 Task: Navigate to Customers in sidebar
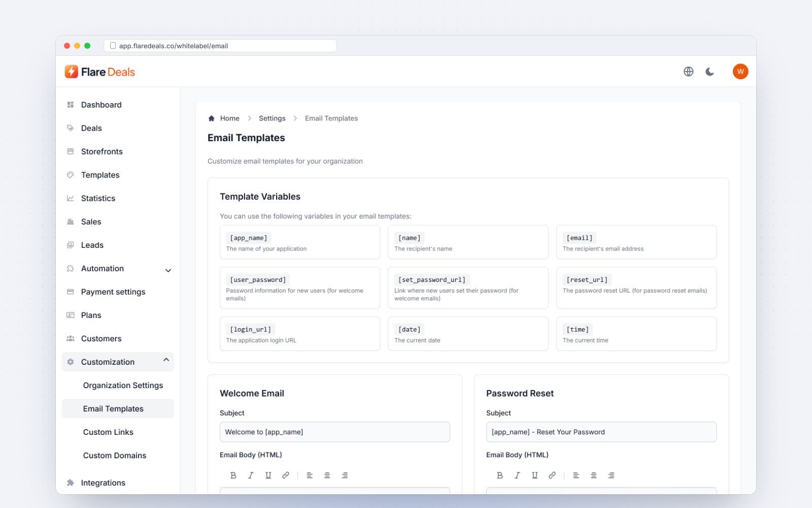click(118, 338)
